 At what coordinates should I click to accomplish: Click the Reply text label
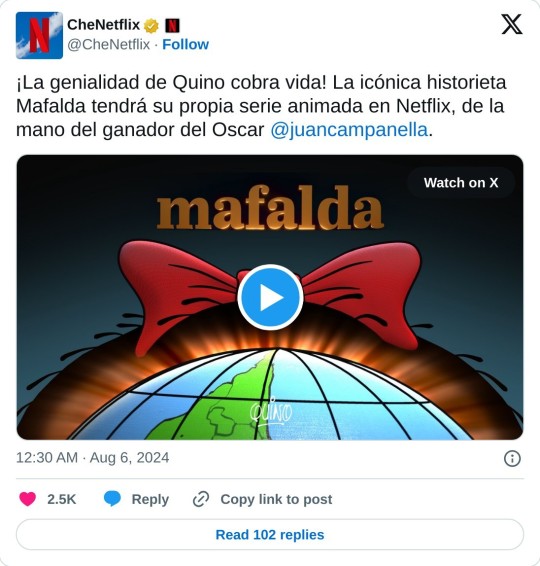(150, 499)
